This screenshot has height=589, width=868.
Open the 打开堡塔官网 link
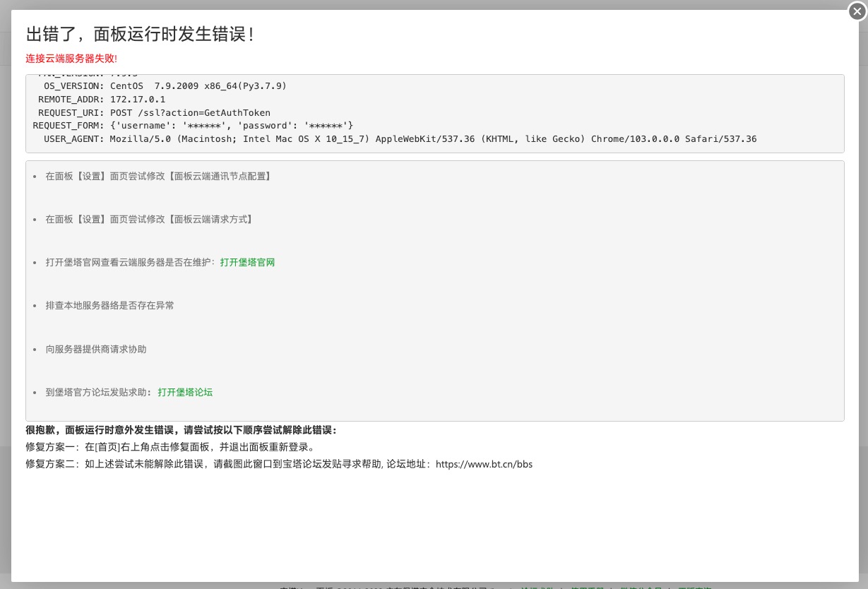[x=247, y=262]
